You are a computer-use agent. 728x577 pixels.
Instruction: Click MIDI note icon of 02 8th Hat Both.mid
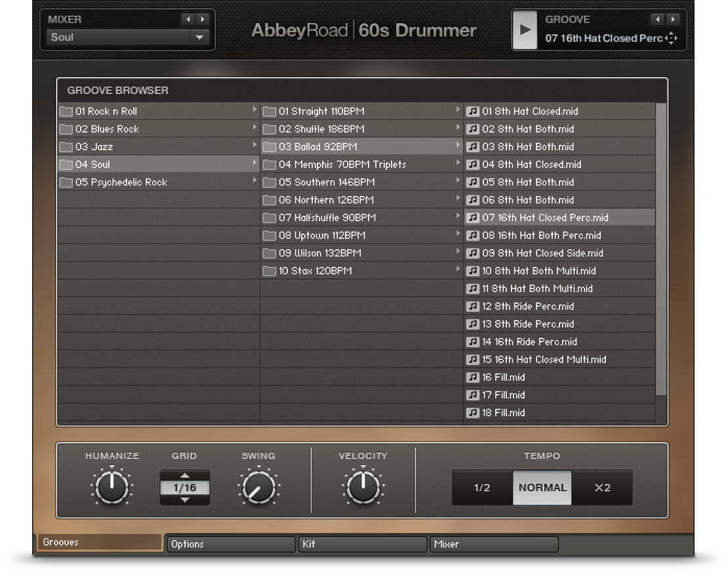pos(473,129)
